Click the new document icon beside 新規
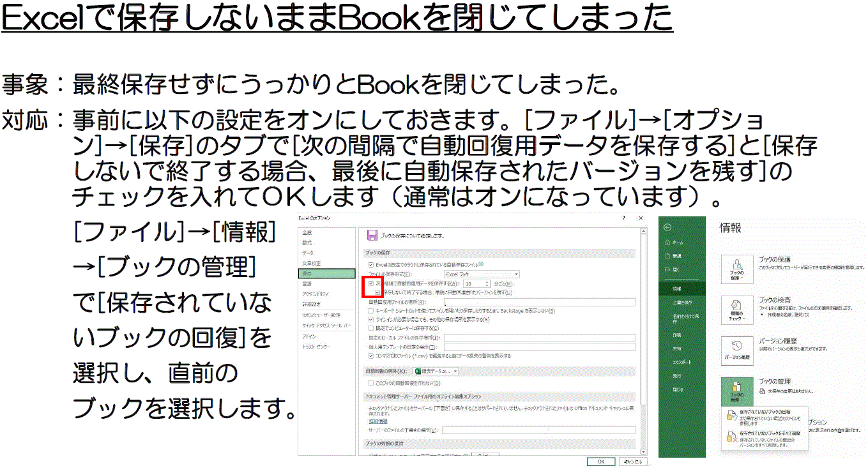The image size is (868, 466). [x=667, y=256]
